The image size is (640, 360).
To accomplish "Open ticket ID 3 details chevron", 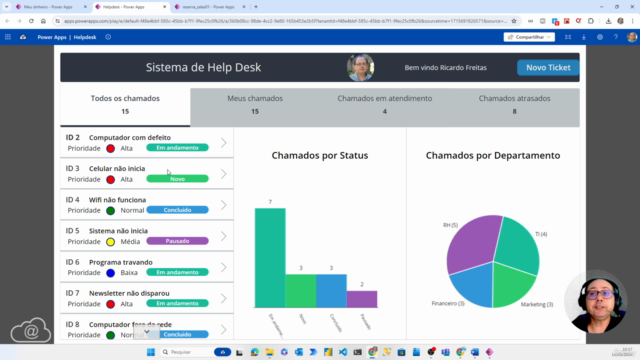I will [x=224, y=174].
